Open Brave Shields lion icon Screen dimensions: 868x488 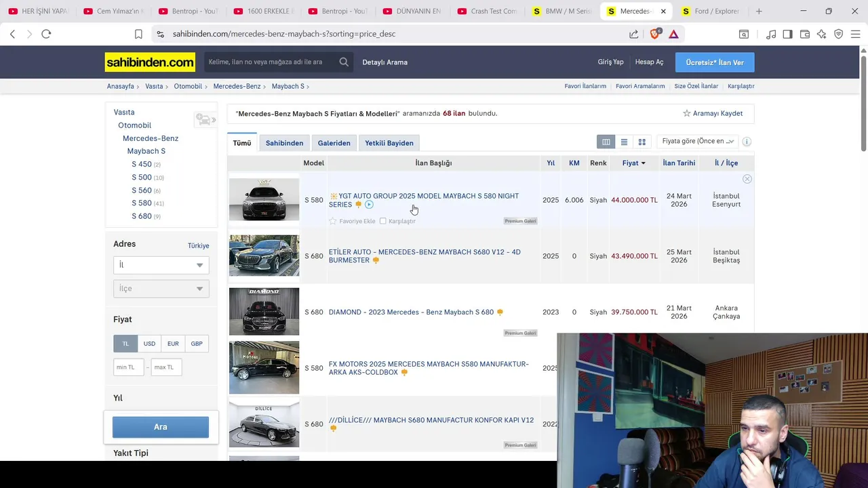(x=655, y=34)
